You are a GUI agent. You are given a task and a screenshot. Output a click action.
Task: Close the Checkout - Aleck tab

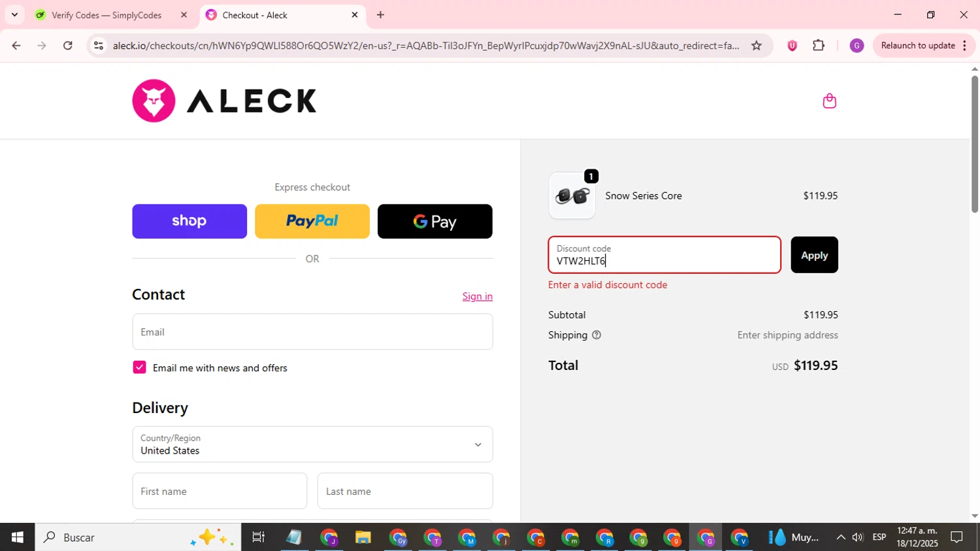(x=355, y=15)
